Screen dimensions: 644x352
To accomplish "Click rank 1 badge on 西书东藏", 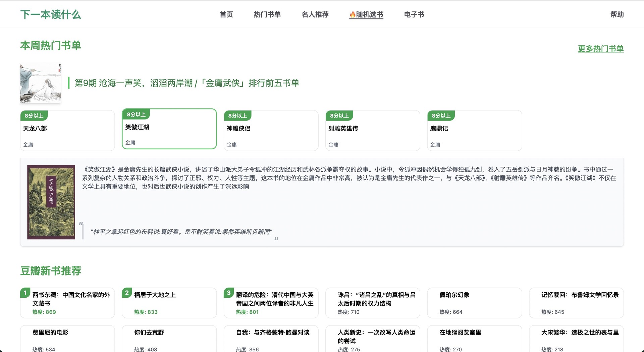I will [25, 293].
